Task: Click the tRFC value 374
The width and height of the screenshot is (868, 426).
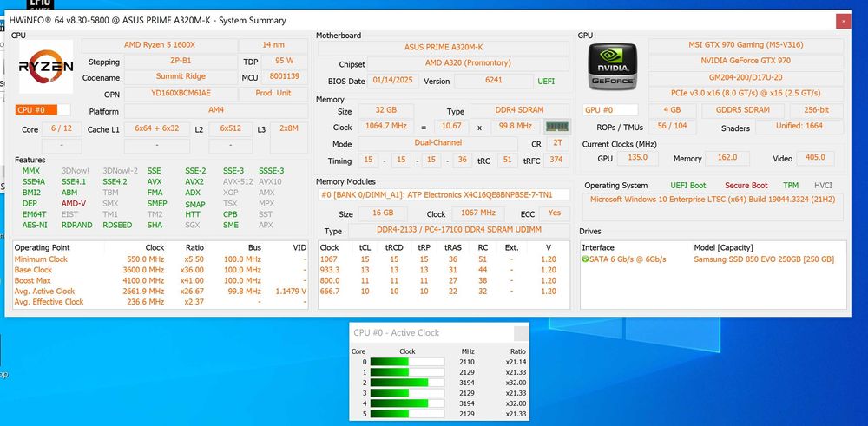Action: [556, 161]
